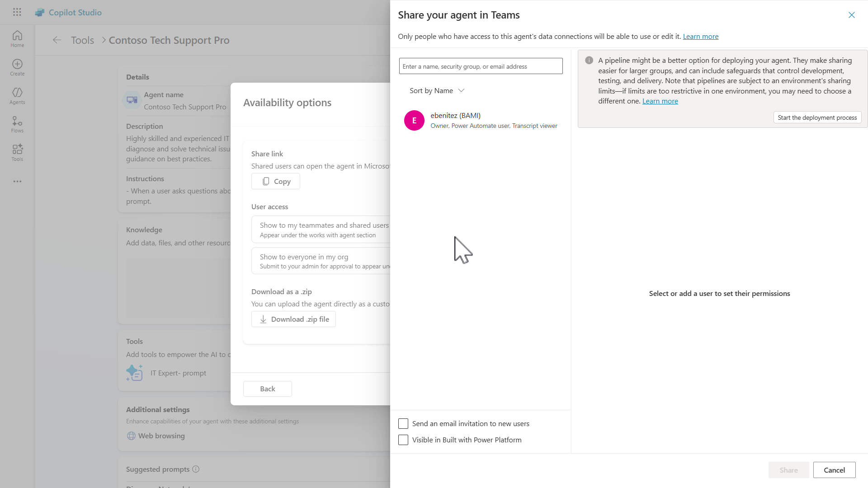Click the agent icon beside Agent name
This screenshot has height=488, width=868.
click(132, 100)
